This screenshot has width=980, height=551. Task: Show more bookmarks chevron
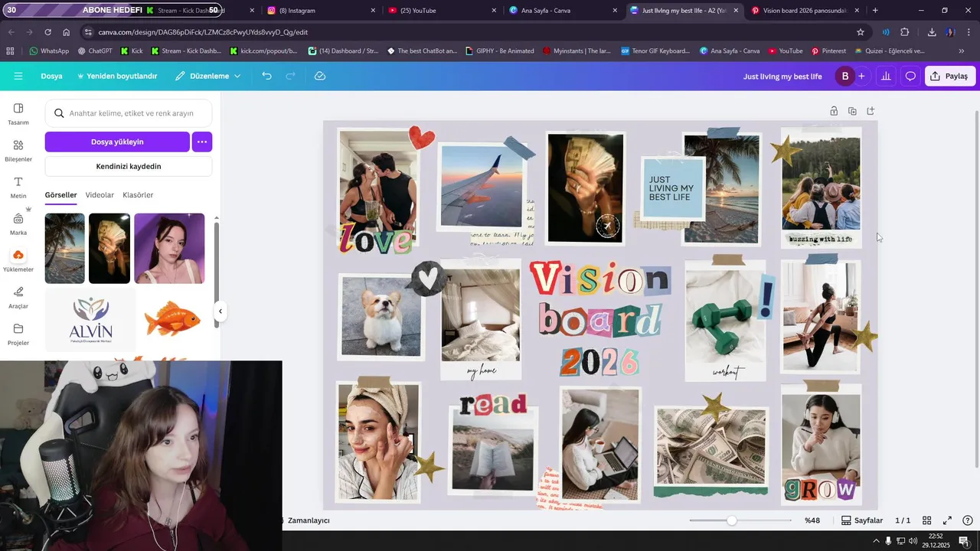coord(962,51)
